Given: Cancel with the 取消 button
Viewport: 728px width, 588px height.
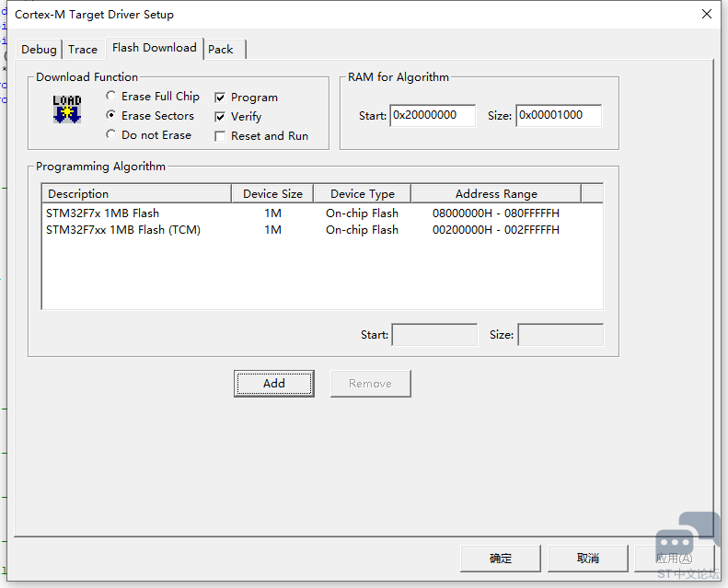Looking at the screenshot, I should point(588,559).
